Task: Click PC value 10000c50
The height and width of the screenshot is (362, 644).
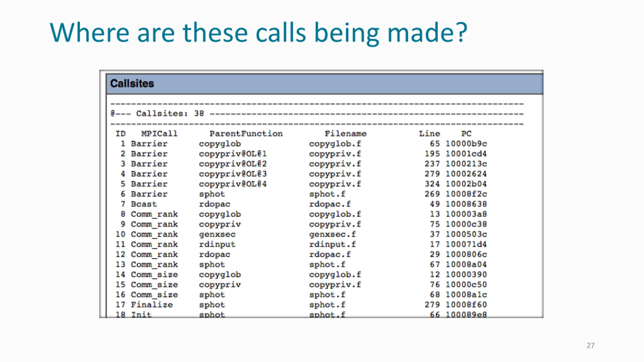Action: pos(466,284)
